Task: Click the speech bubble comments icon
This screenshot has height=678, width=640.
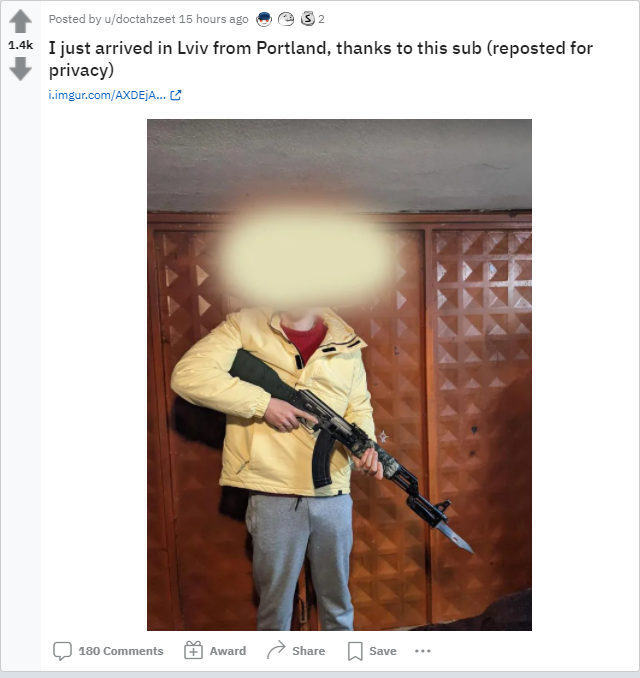Action: [x=62, y=651]
